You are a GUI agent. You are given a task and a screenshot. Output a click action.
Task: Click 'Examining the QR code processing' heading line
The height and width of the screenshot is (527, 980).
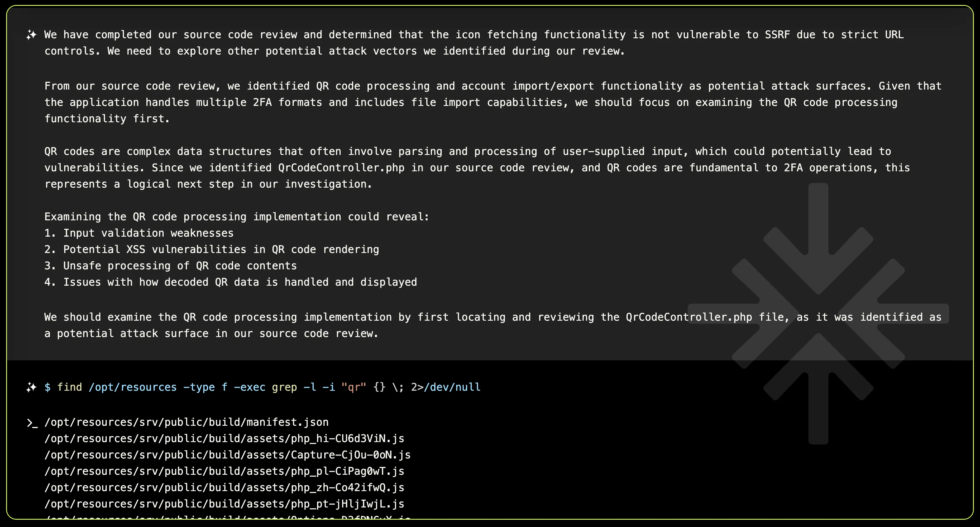point(237,217)
